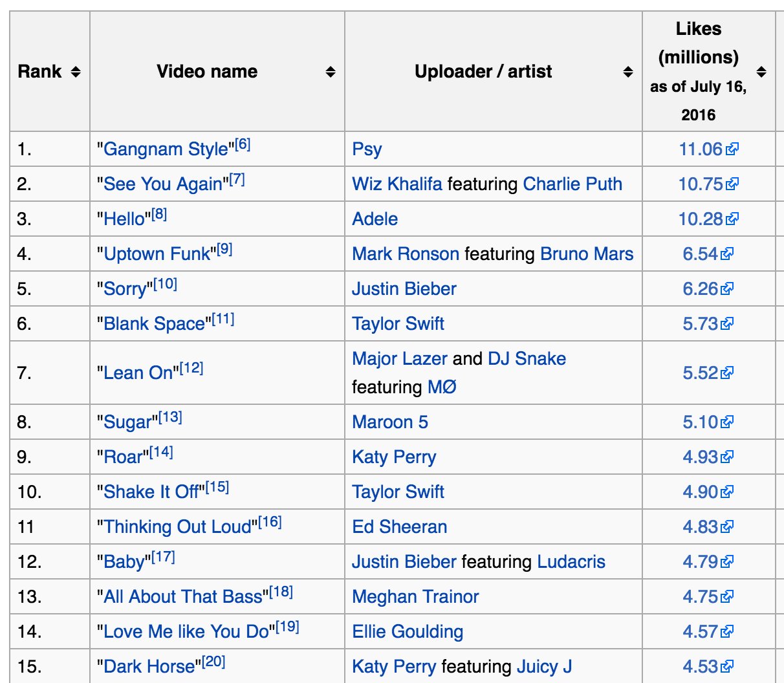Open "Love Me like You Do" link
This screenshot has height=683, width=784.
tap(186, 632)
